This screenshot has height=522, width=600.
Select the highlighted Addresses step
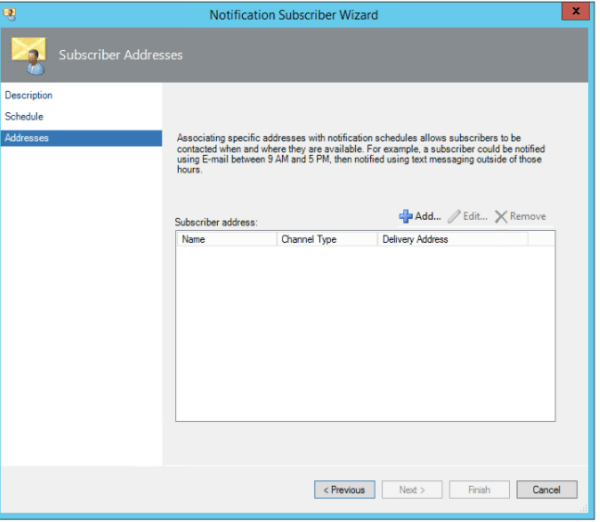(27, 138)
